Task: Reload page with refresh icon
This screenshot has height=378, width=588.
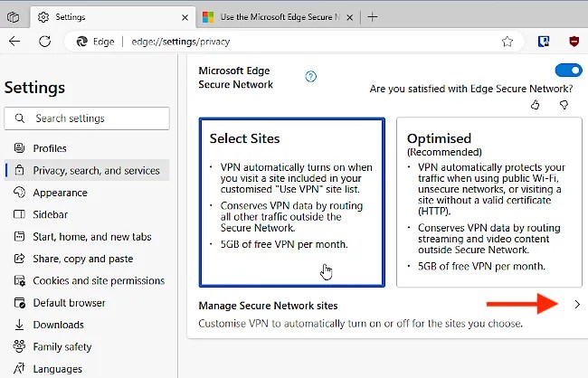Action: pyautogui.click(x=44, y=42)
